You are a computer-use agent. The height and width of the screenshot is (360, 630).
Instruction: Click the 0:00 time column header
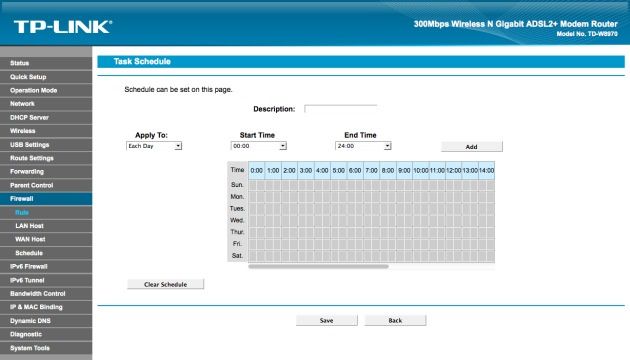(257, 170)
